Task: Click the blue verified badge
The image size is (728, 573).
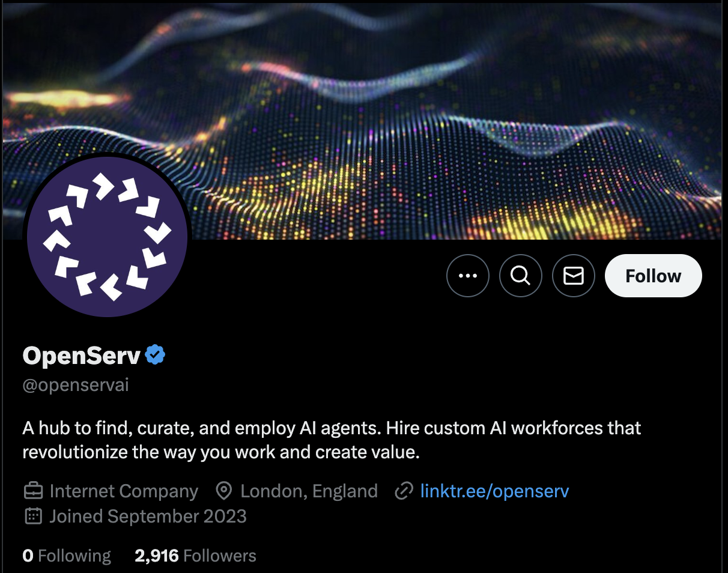Action: click(x=156, y=355)
